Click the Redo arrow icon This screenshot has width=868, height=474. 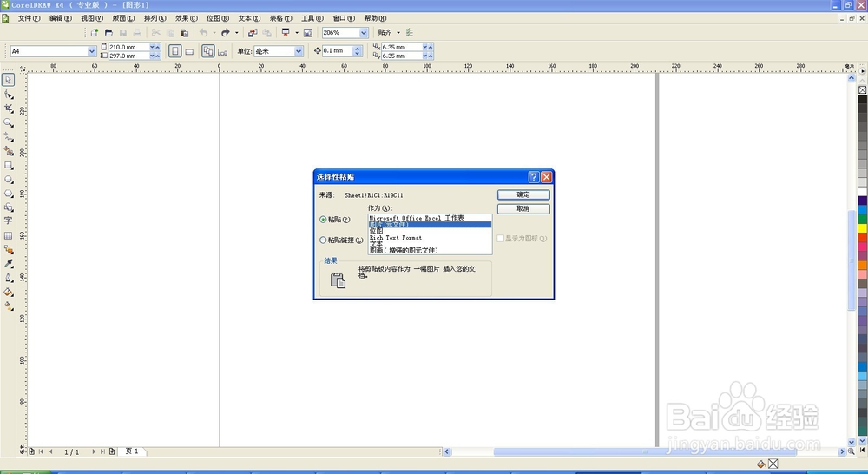226,33
